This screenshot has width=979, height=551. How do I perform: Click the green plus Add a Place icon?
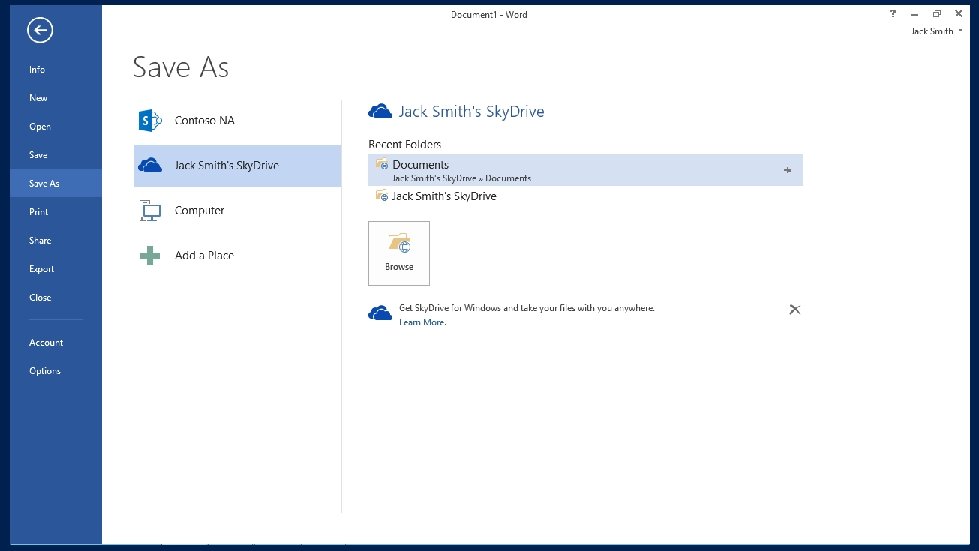click(150, 255)
